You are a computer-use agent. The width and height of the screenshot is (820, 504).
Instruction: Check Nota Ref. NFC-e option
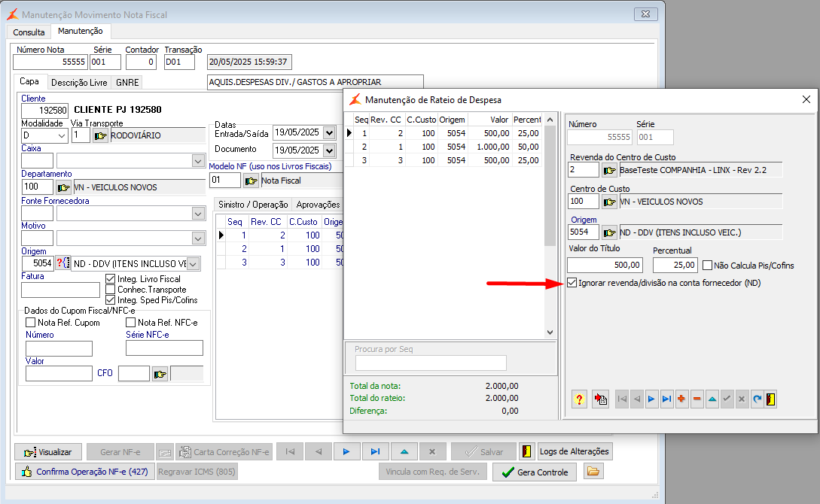coord(131,323)
